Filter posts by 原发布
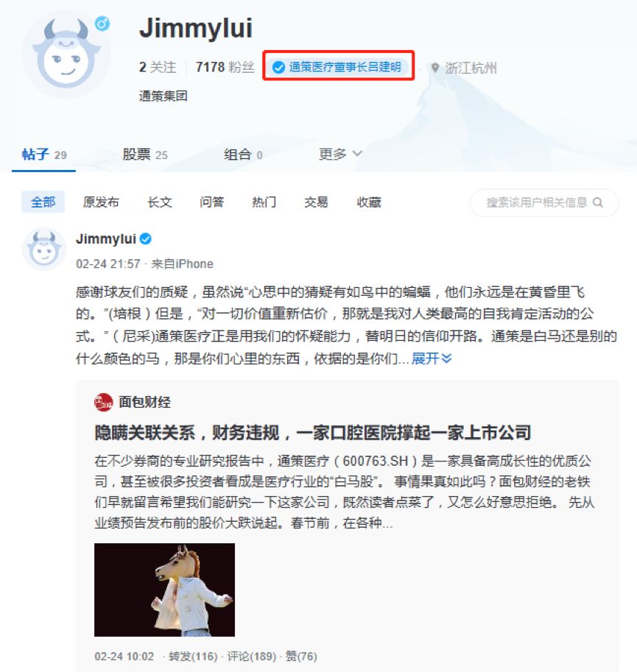This screenshot has width=637, height=672. [101, 202]
